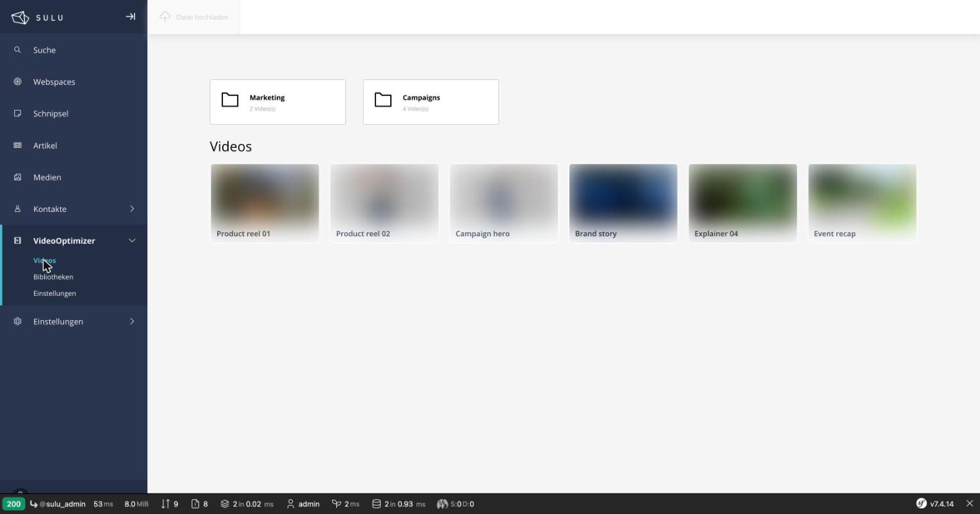Click the S:0 D:0 panel icon
980x514 pixels.
[x=442, y=504]
